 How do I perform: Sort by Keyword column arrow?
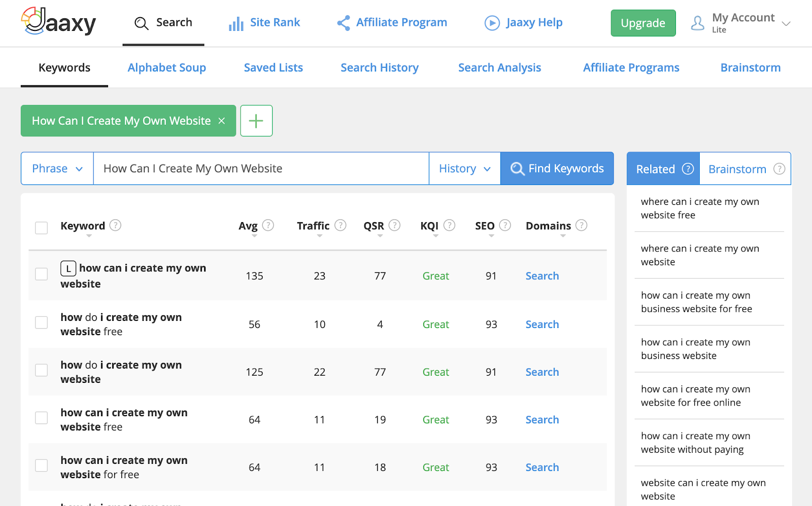coord(89,236)
